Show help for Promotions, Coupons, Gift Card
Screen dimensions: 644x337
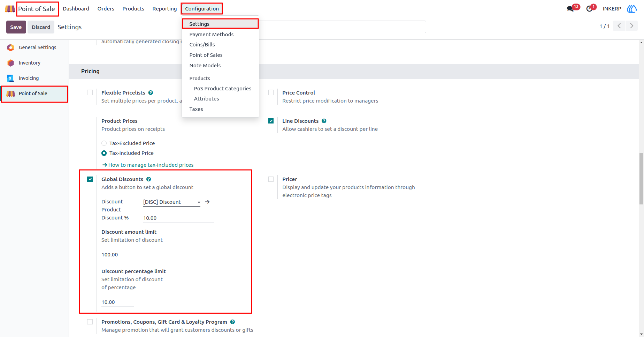click(232, 322)
